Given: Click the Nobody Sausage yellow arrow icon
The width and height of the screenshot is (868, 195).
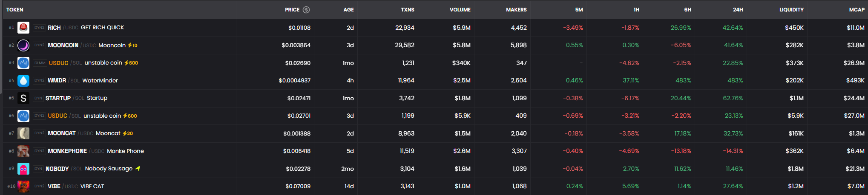Looking at the screenshot, I should pyautogui.click(x=138, y=169).
